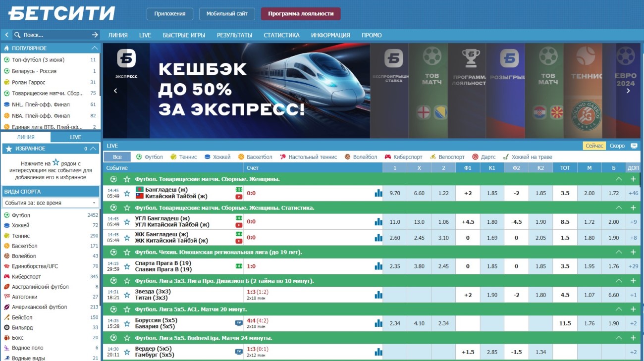
Task: Open video stream for Бангладеш (ж) match
Action: point(239,197)
